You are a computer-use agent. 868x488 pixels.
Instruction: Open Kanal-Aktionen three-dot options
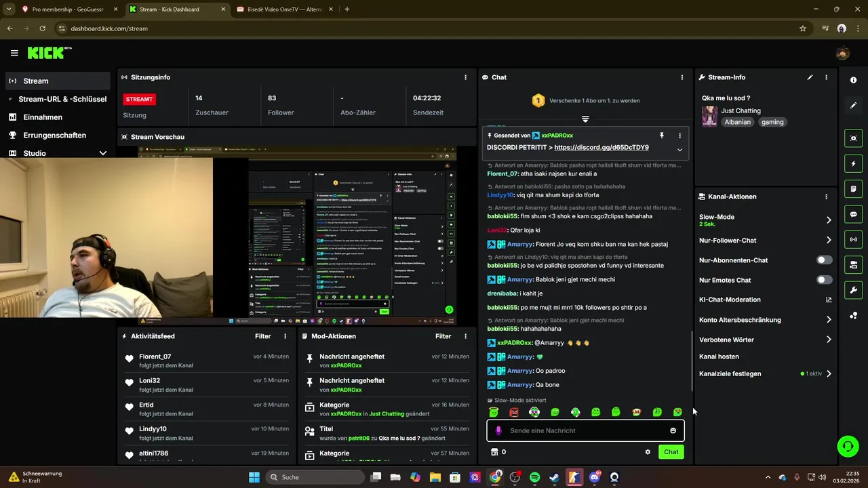pos(826,197)
